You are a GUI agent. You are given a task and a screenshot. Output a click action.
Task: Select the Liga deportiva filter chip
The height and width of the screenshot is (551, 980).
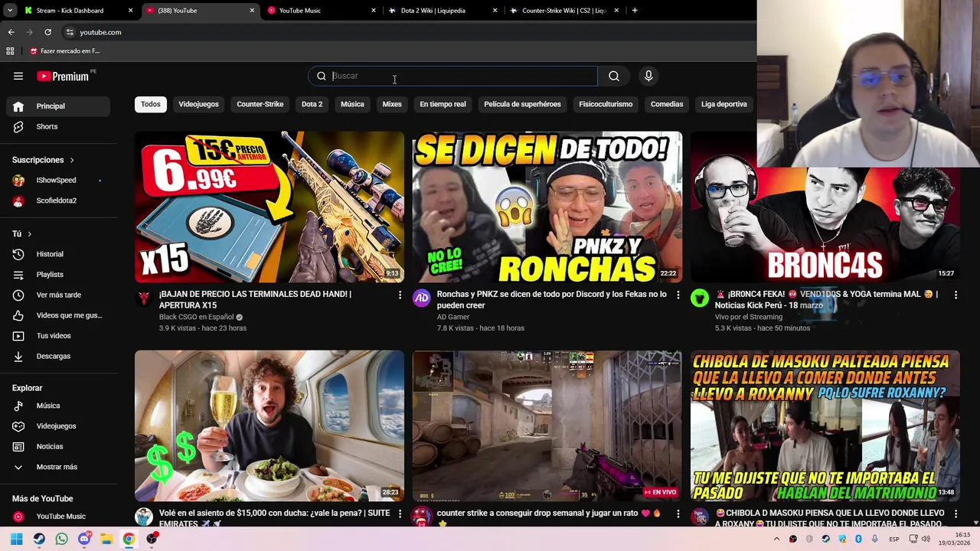724,104
